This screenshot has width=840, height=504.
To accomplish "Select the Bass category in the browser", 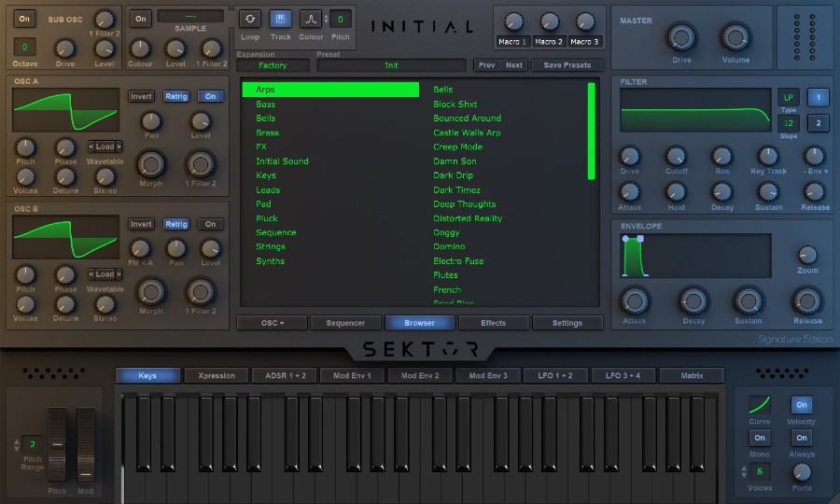I will (266, 104).
